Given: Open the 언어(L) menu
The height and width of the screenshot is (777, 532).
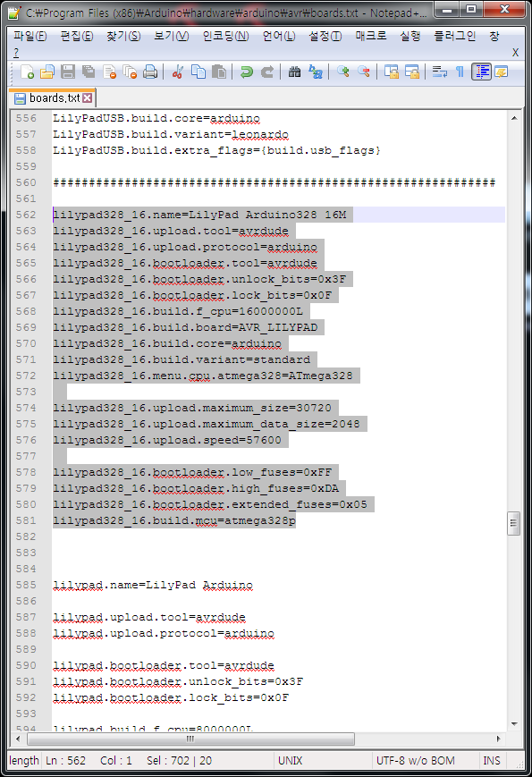Looking at the screenshot, I should coord(279,36).
